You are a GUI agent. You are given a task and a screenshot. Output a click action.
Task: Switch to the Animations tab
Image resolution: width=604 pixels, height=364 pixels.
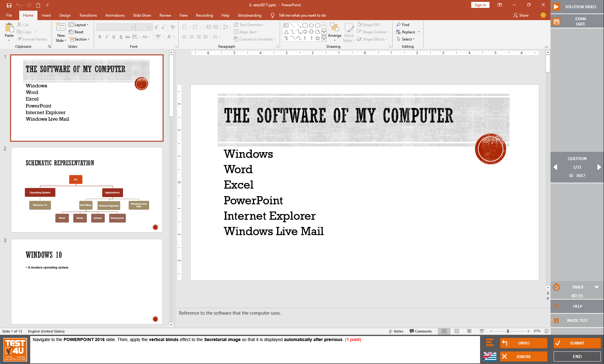tap(115, 15)
